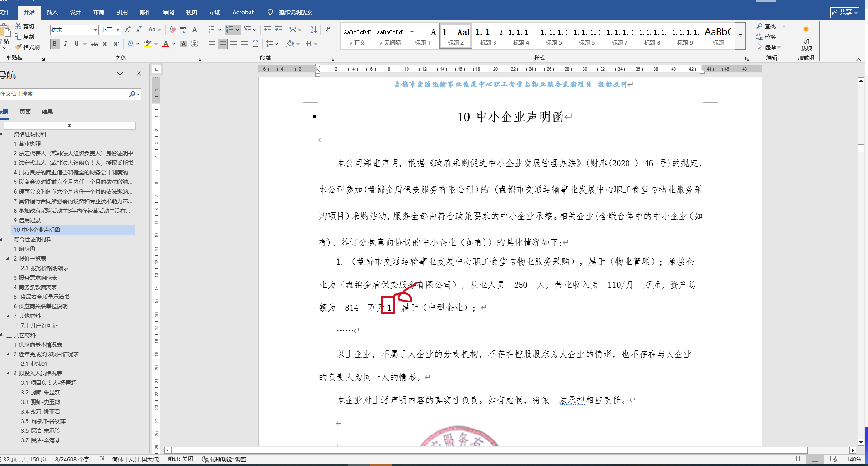This screenshot has width=868, height=466.
Task: Switch to the 引用 ribbon tab
Action: point(122,12)
